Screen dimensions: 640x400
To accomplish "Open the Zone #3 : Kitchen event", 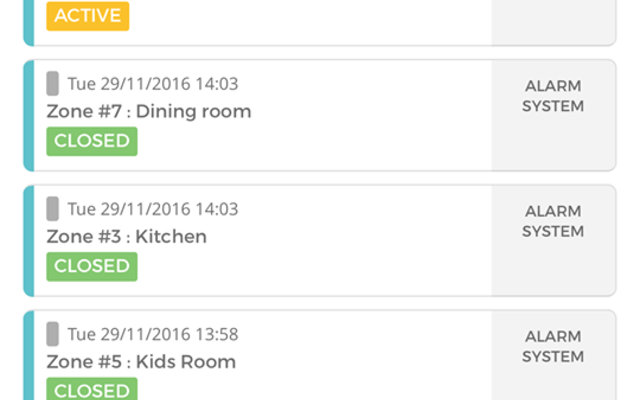I will point(127,237).
